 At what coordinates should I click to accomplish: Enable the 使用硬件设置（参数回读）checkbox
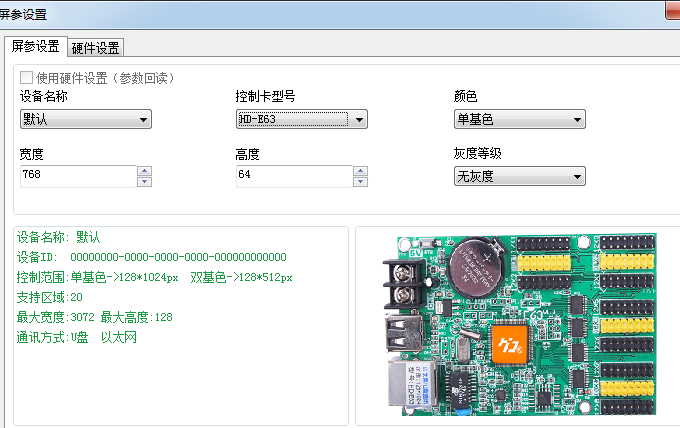tap(26, 77)
